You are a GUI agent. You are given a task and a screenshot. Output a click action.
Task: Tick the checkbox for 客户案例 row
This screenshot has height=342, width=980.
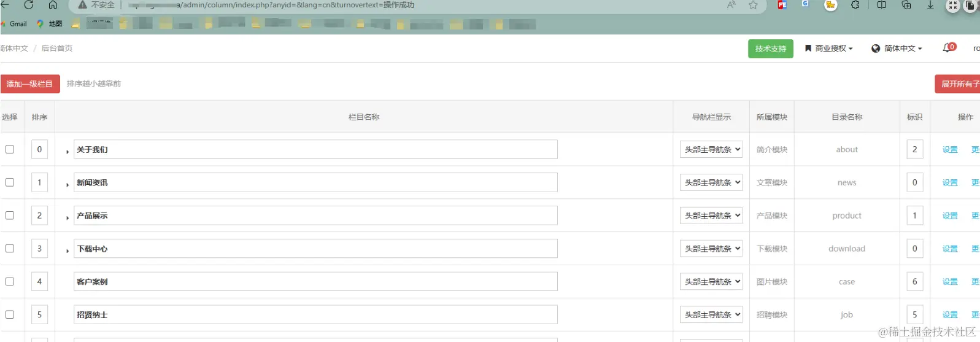tap(10, 281)
